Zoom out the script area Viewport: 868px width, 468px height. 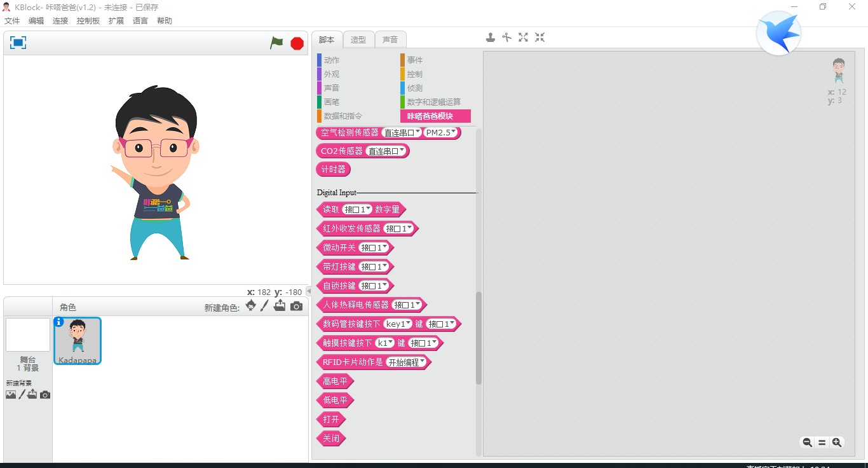click(x=807, y=443)
